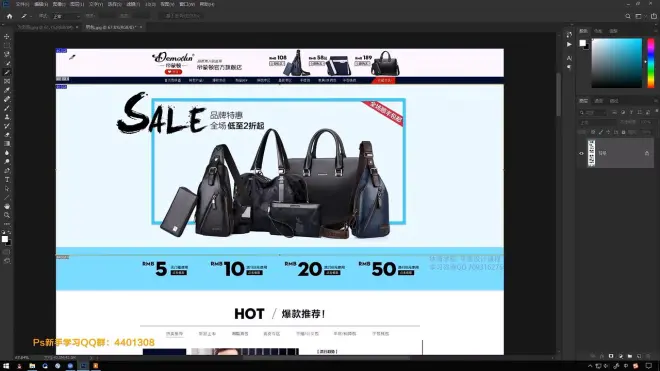Change the screen mode button
The width and height of the screenshot is (660, 371).
[x=7, y=261]
